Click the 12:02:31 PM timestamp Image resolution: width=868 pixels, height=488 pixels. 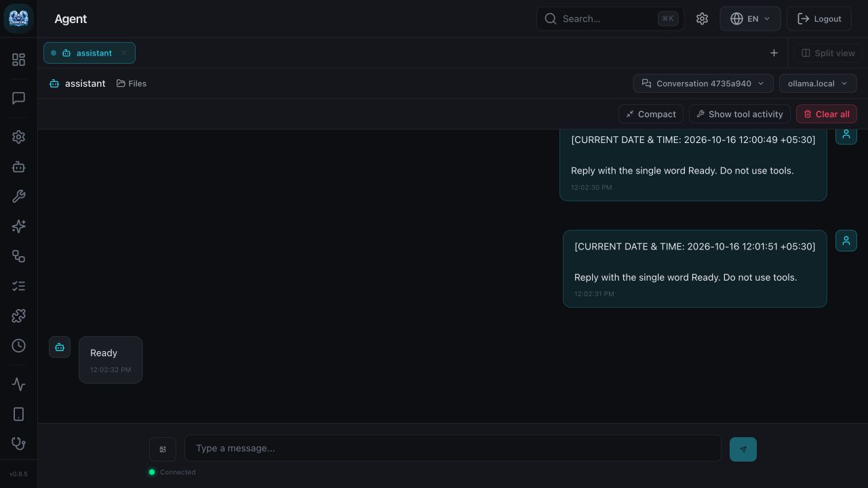[x=594, y=293]
